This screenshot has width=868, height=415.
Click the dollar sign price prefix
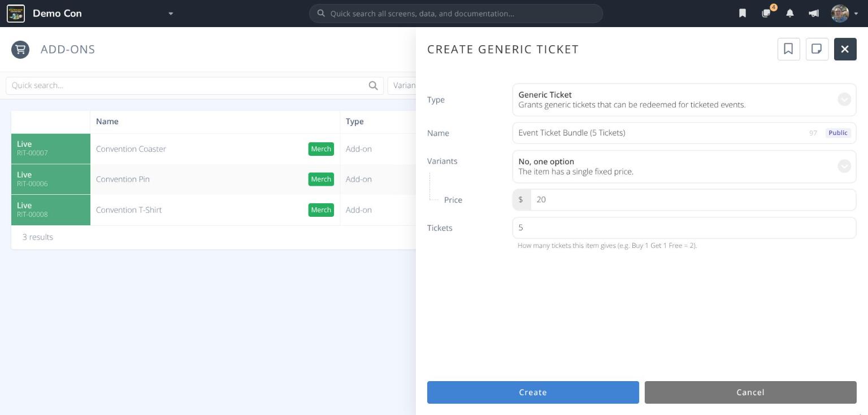[x=521, y=199]
